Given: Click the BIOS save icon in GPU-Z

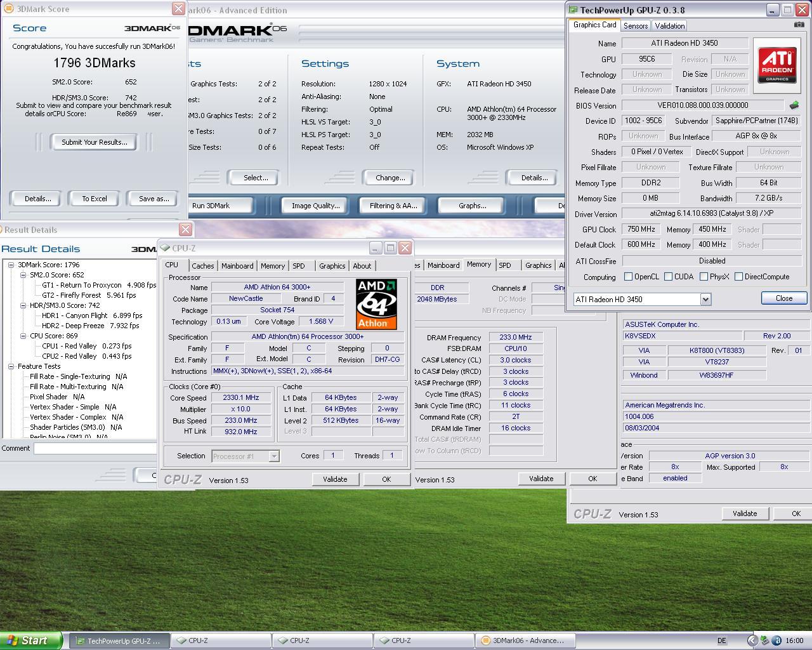Looking at the screenshot, I should 794,105.
